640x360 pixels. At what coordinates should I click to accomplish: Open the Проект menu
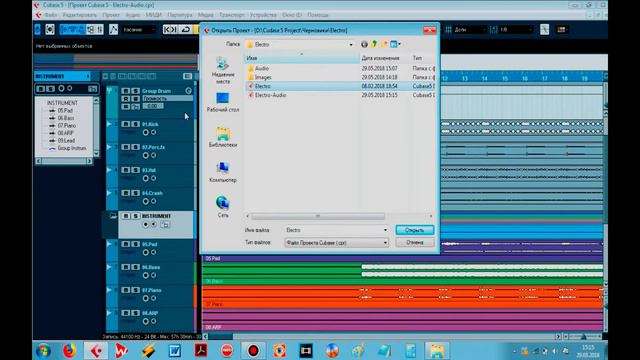click(x=111, y=15)
